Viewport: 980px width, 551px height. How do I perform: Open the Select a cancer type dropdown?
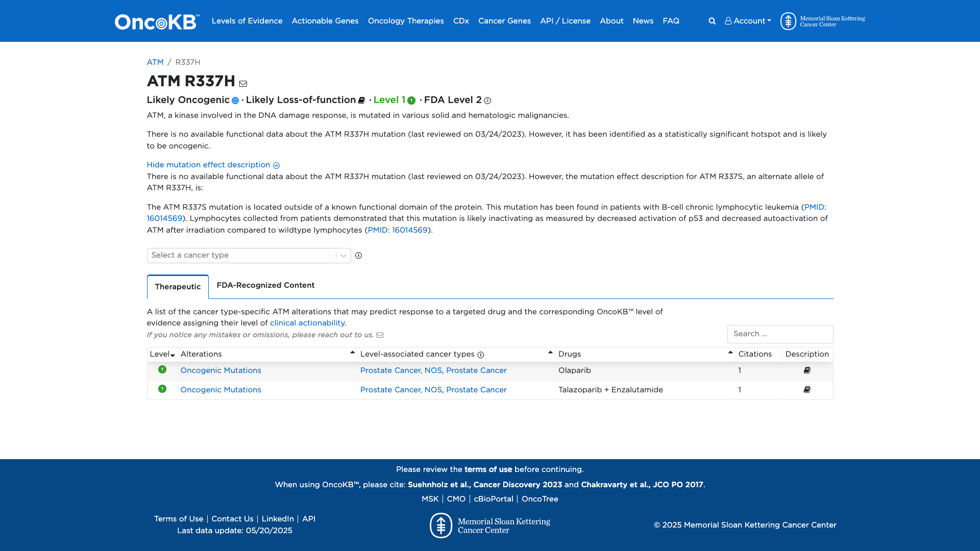[249, 256]
